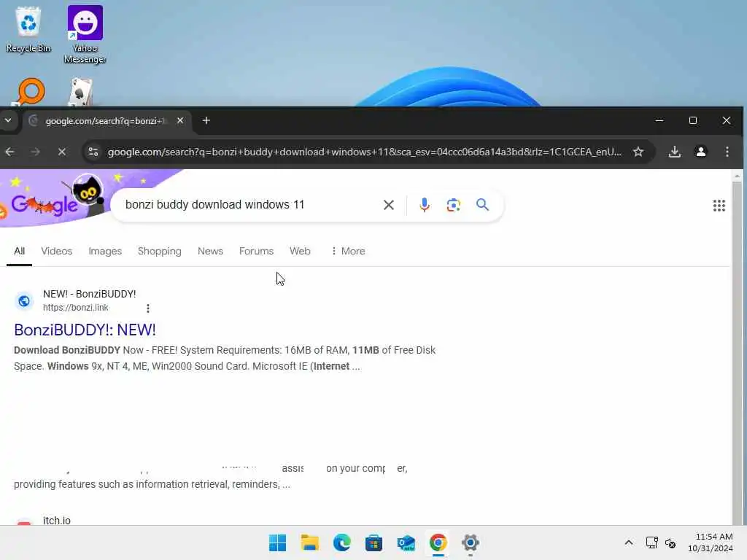Viewport: 747px width, 560px height.
Task: Click the Chrome taskbar icon
Action: 438,542
